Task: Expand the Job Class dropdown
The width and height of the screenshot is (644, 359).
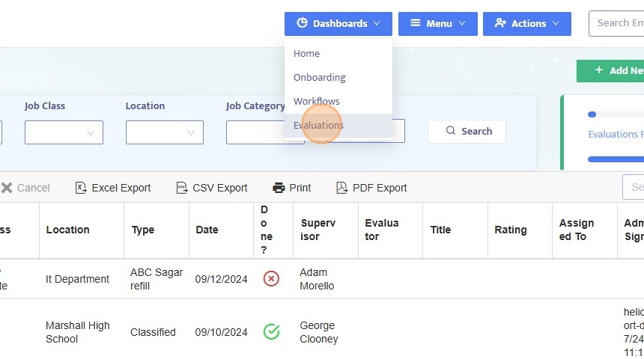Action: pyautogui.click(x=64, y=132)
